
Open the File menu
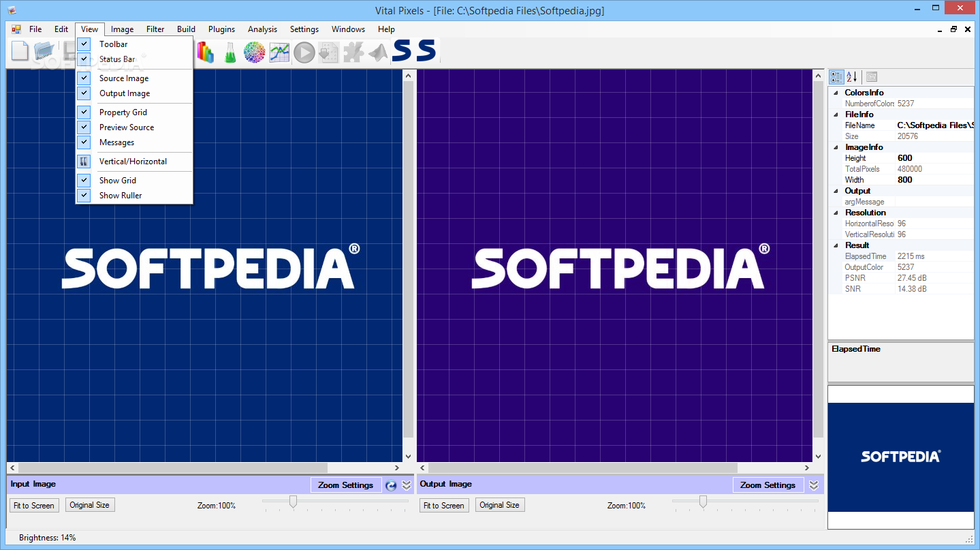(x=35, y=29)
